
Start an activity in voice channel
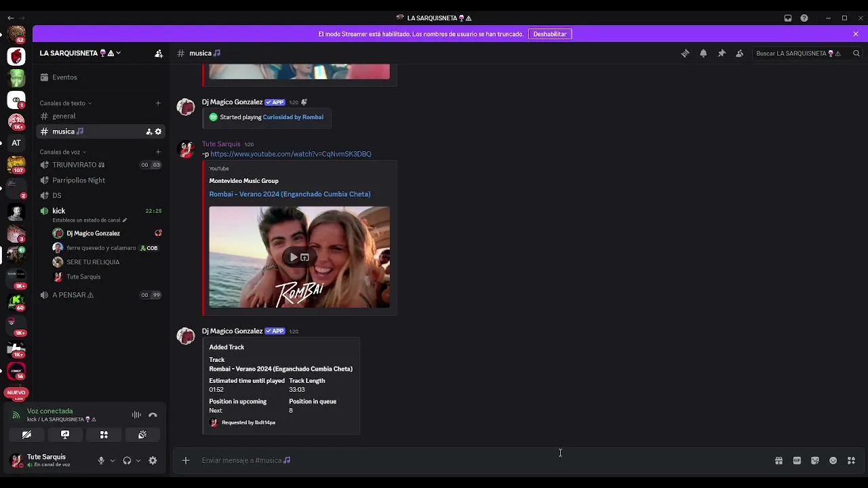[x=104, y=434]
